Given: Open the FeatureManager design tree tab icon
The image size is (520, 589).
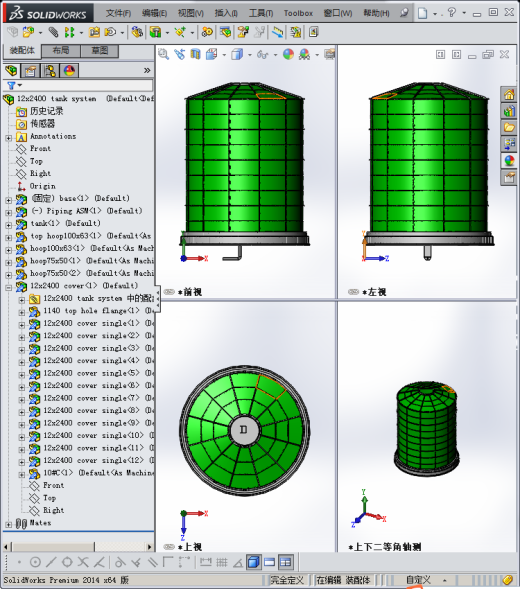Looking at the screenshot, I should tap(11, 70).
